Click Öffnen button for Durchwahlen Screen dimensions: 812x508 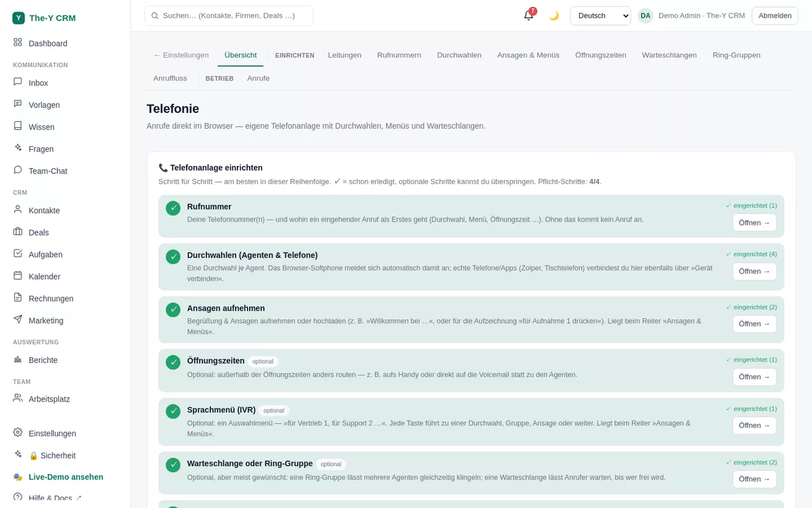(x=754, y=271)
